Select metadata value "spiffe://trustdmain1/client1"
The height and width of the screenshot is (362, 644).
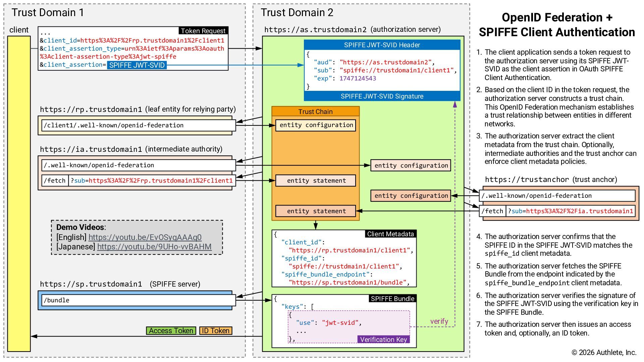tap(344, 266)
